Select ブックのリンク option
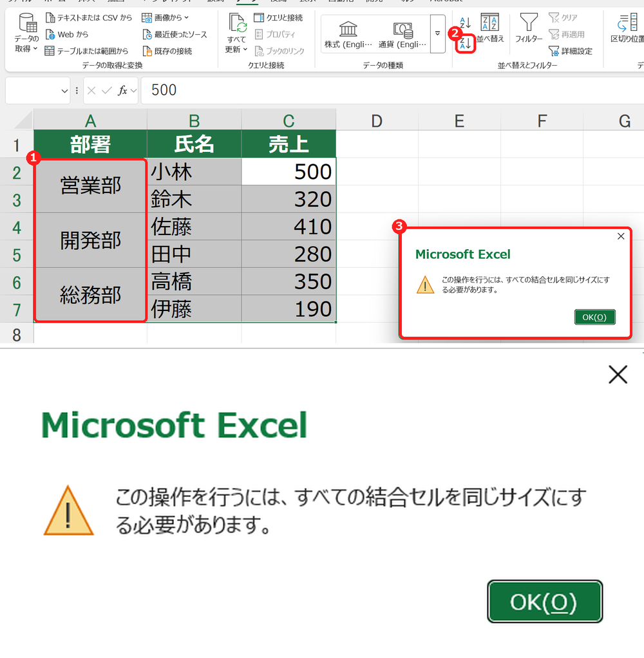The height and width of the screenshot is (658, 644). pos(279,52)
